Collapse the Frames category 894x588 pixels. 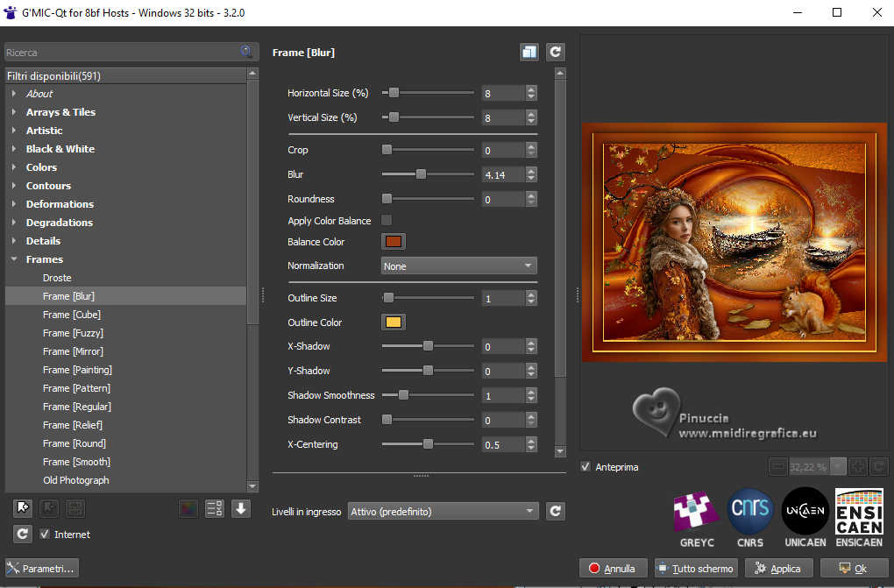(x=14, y=259)
